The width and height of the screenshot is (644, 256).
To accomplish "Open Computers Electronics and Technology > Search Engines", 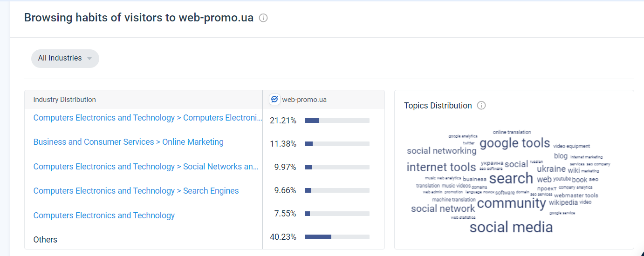I will pos(136,191).
